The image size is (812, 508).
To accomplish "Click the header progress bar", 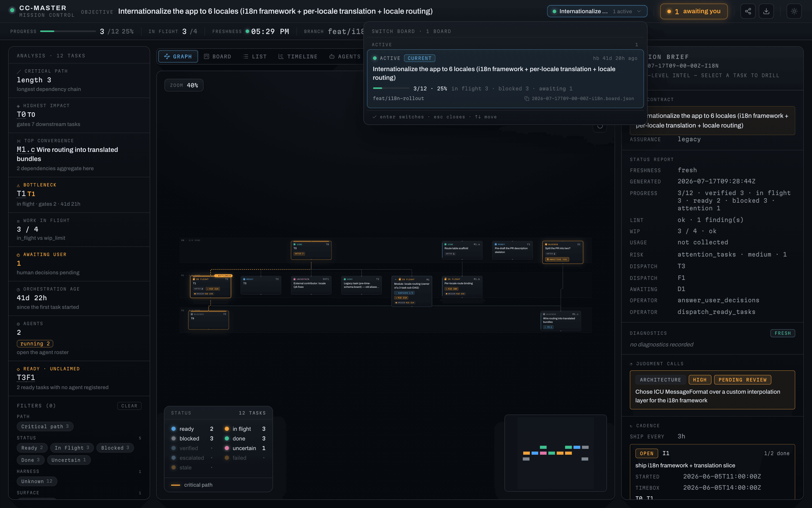I will (x=68, y=31).
